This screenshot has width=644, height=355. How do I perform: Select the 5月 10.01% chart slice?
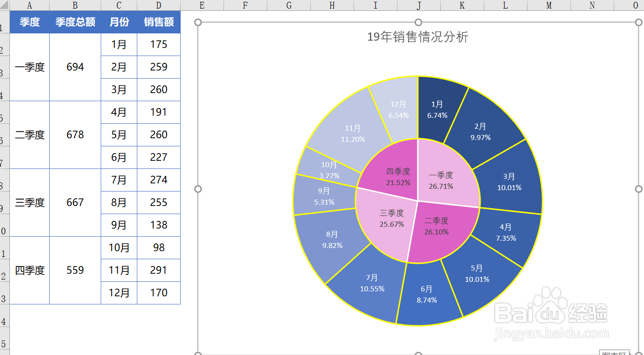tap(477, 274)
